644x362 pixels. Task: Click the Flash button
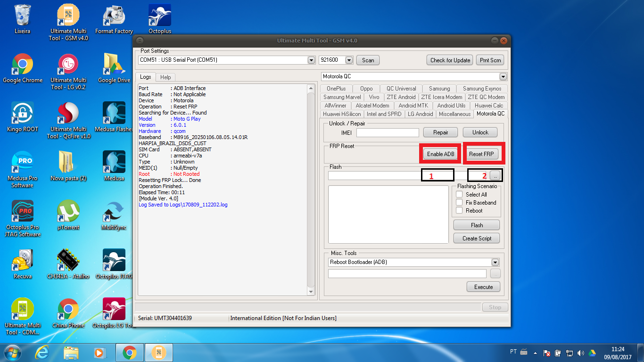click(477, 225)
